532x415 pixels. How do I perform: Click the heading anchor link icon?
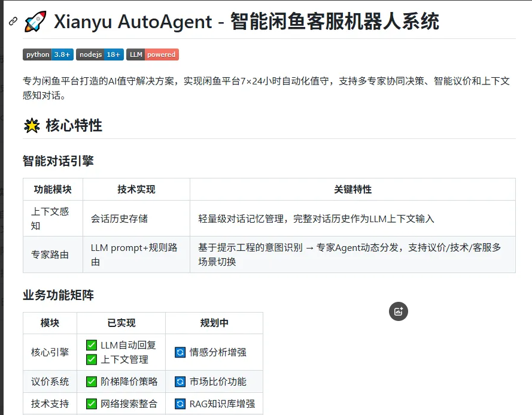click(13, 21)
